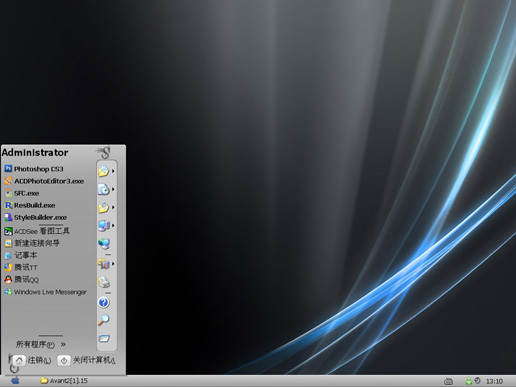Expand 所有程序 with the double chevron
This screenshot has height=387, width=516.
click(63, 344)
